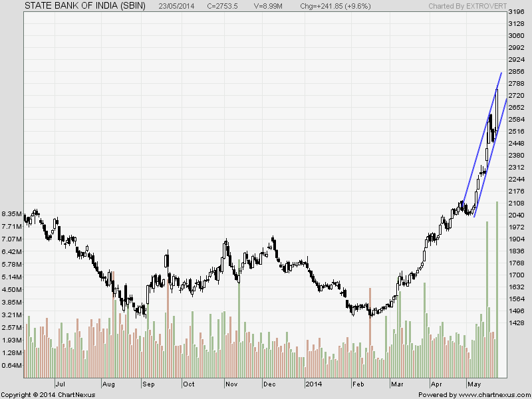The image size is (532, 399).
Task: Click the 1428 price axis label
Action: [515, 323]
